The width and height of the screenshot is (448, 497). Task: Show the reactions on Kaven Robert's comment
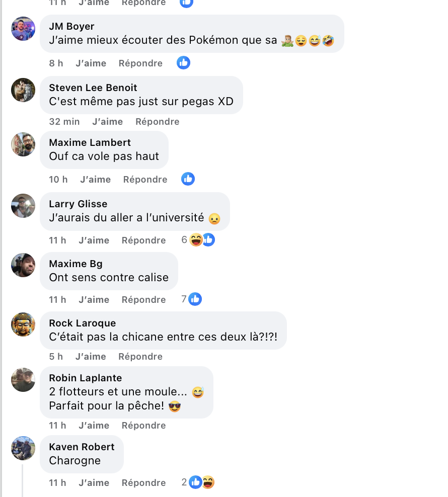tap(198, 482)
